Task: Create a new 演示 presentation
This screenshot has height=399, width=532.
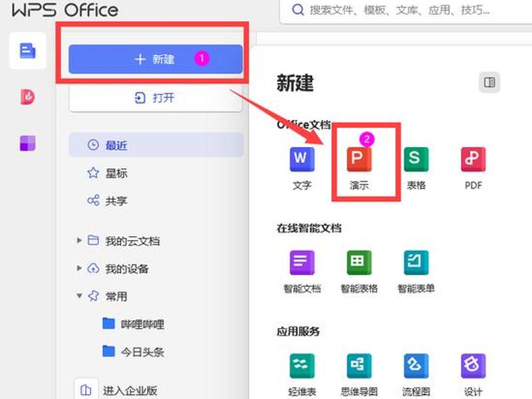Action: (359, 168)
